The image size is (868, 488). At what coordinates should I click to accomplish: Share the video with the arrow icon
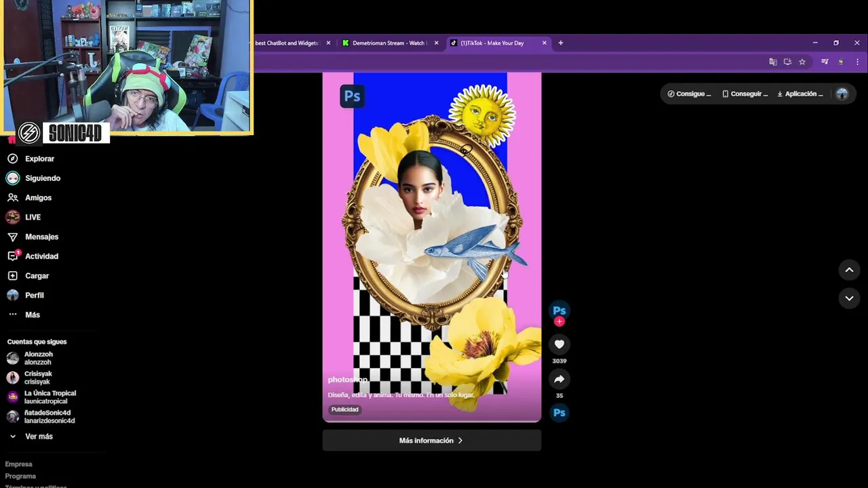559,380
